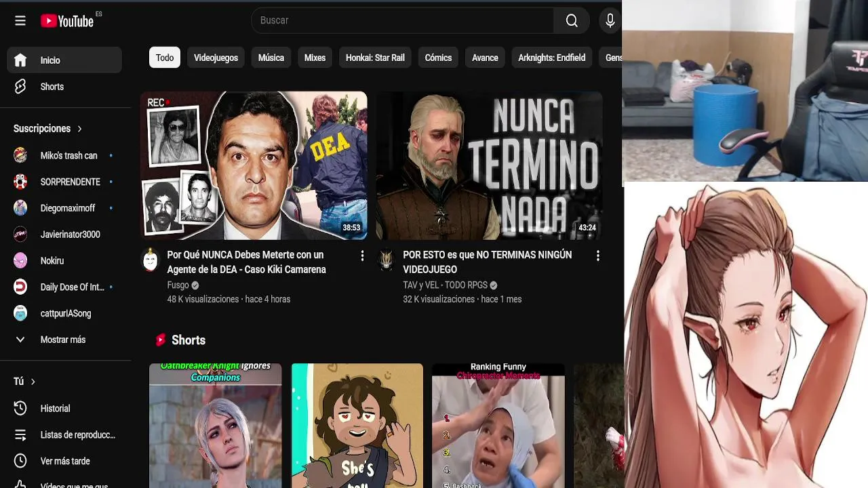Open the NUNCA TERMINO NADA thumbnail
This screenshot has width=868, height=488.
coord(489,166)
